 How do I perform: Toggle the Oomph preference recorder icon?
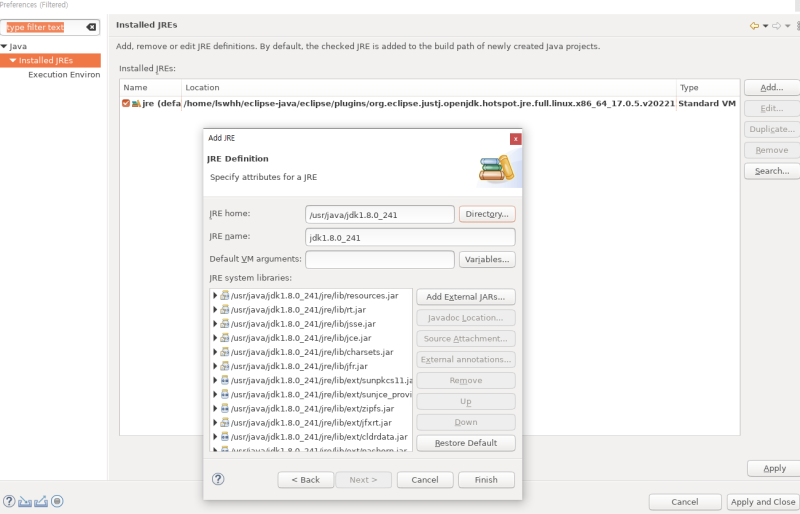pyautogui.click(x=57, y=501)
